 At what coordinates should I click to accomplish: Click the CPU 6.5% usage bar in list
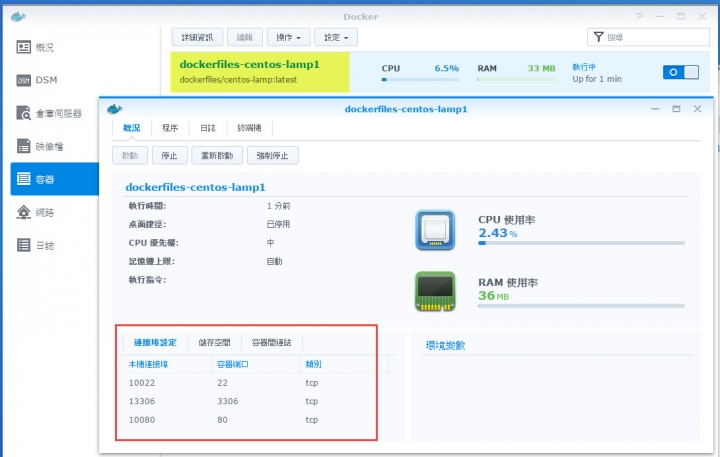420,79
